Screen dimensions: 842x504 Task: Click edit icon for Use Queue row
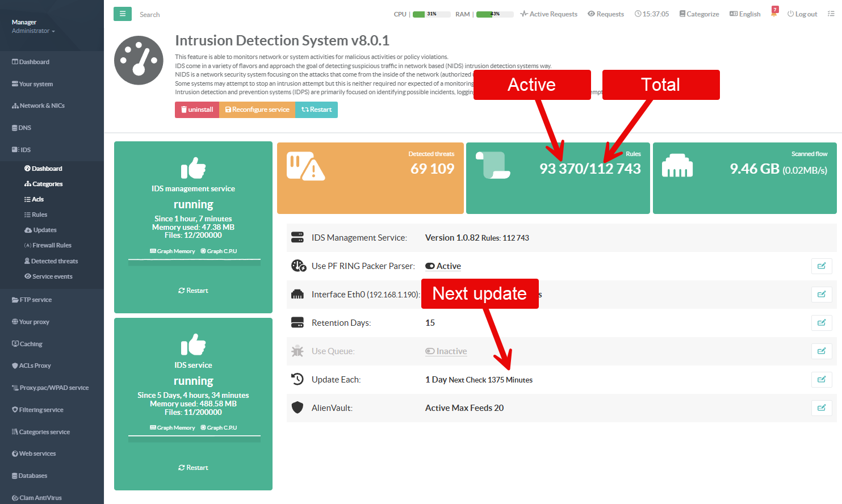pyautogui.click(x=821, y=351)
